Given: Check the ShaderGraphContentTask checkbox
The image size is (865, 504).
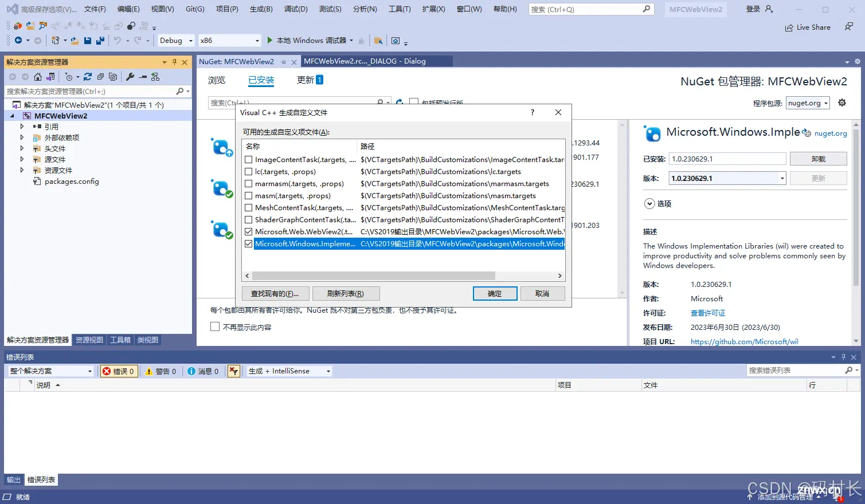Looking at the screenshot, I should tap(248, 220).
